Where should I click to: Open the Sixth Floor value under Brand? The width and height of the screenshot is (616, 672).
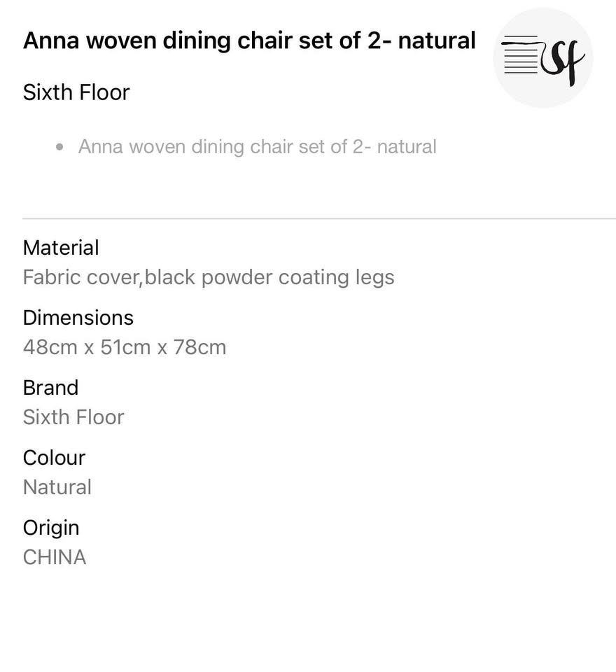(73, 417)
